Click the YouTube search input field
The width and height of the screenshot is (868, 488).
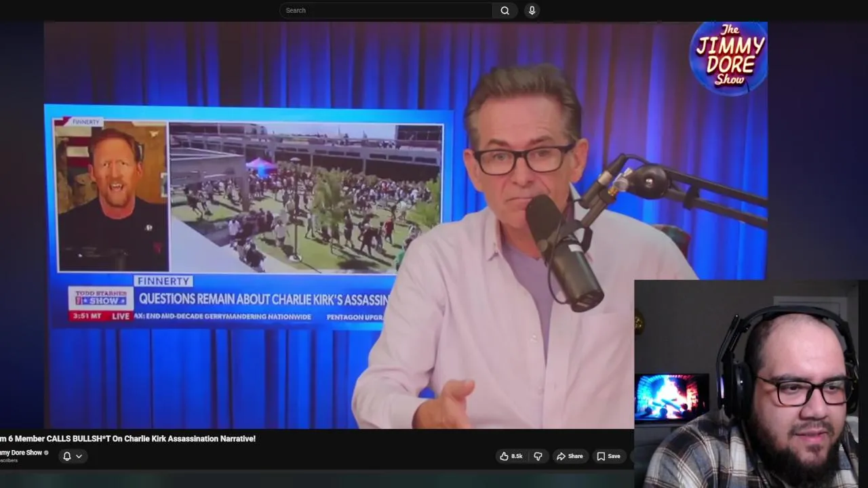tap(386, 10)
